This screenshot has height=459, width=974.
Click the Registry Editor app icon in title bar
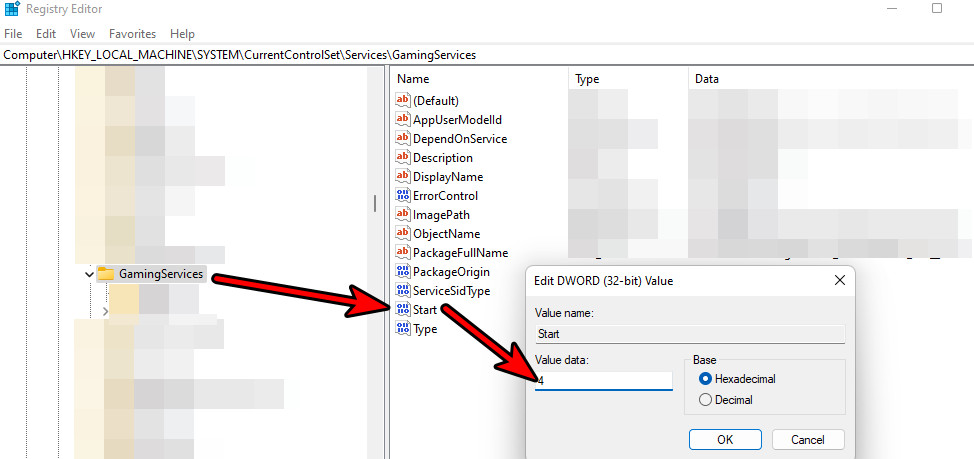click(x=12, y=9)
